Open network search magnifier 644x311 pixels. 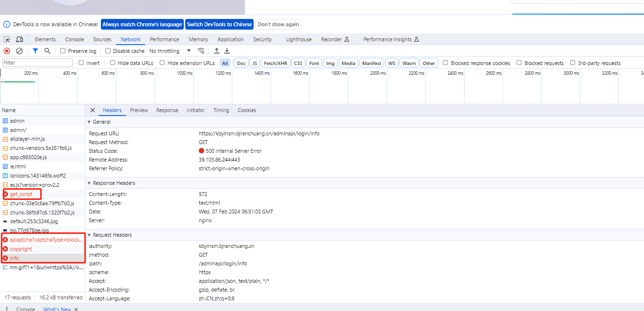pyautogui.click(x=48, y=51)
